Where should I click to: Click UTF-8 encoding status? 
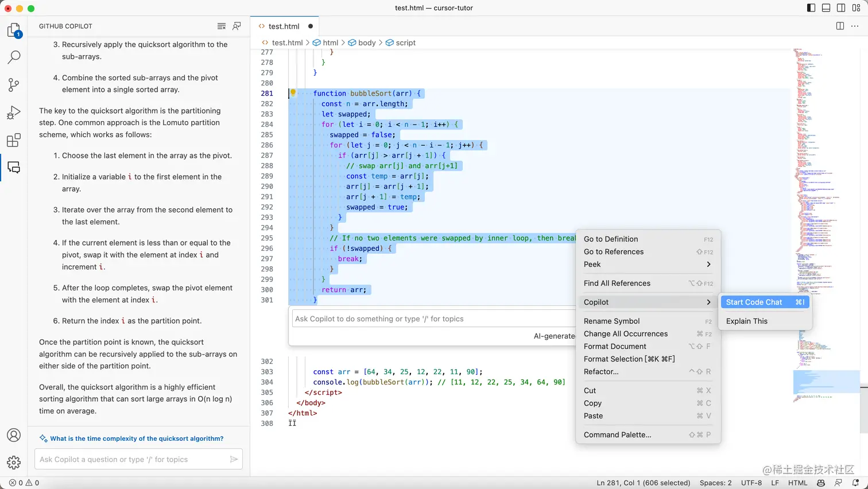point(751,483)
